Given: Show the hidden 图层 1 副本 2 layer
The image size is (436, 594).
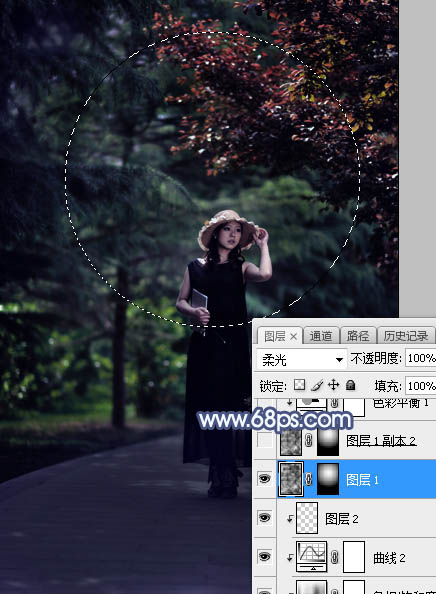Looking at the screenshot, I should [264, 441].
